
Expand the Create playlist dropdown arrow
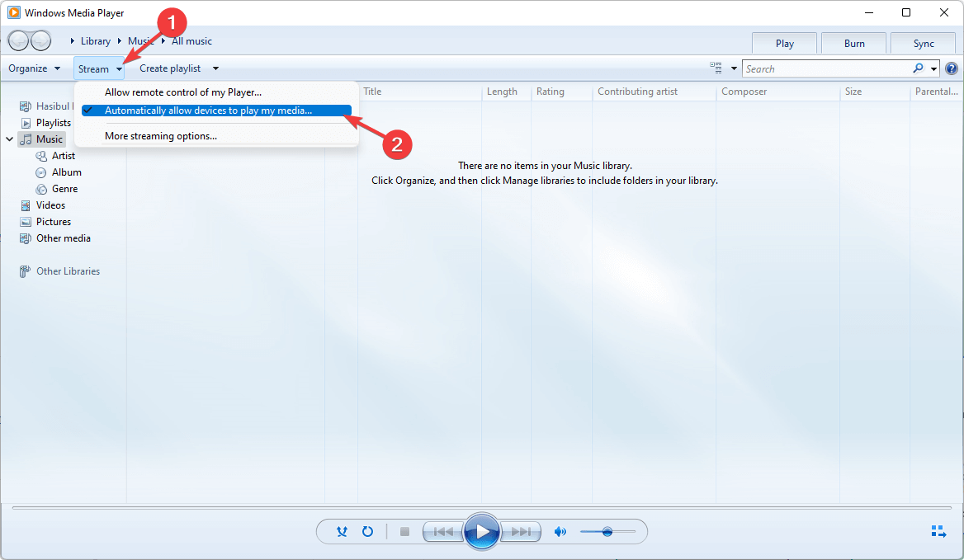tap(215, 68)
